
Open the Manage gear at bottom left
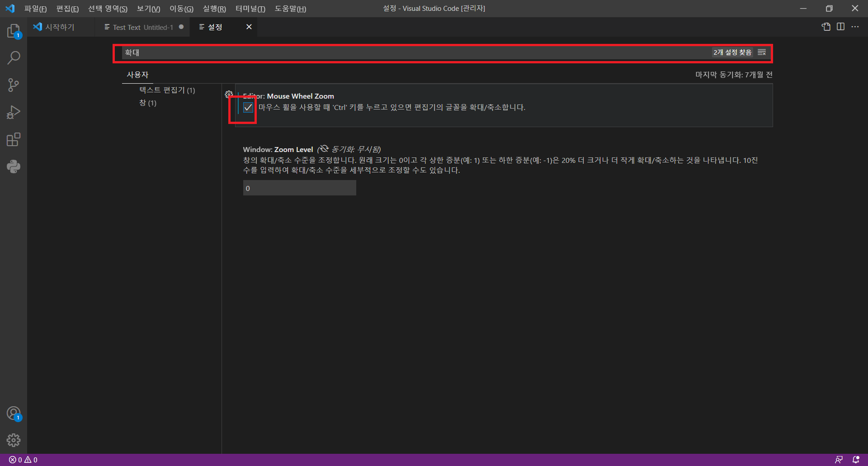(x=14, y=440)
